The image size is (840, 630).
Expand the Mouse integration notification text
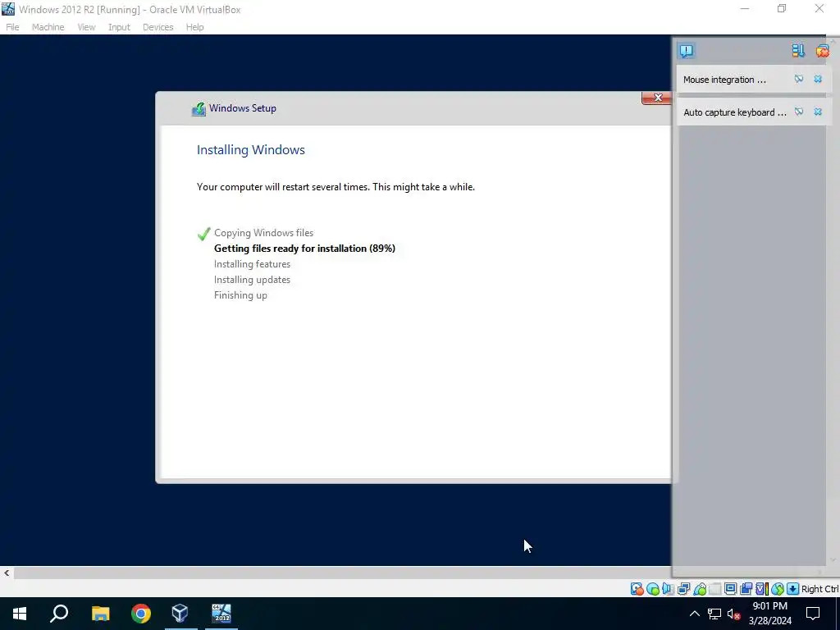coord(724,80)
